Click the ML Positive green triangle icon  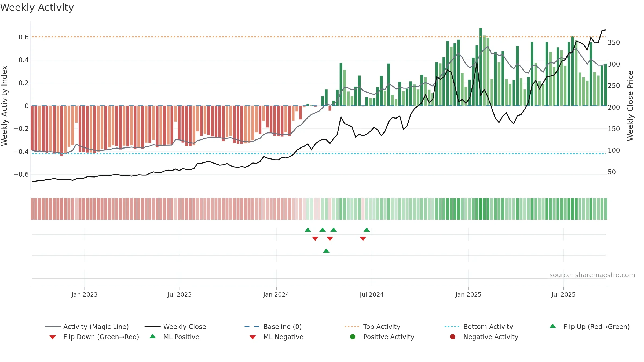pyautogui.click(x=153, y=336)
